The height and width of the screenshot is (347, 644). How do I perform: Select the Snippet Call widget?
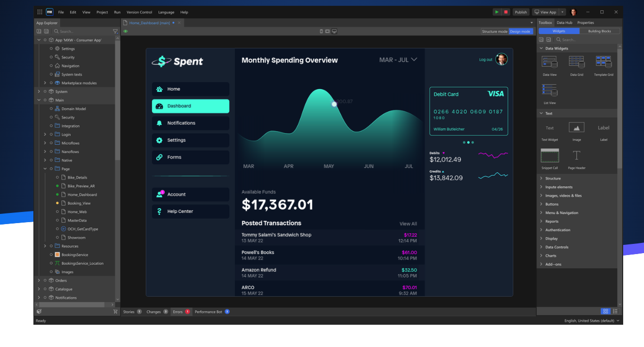point(550,159)
